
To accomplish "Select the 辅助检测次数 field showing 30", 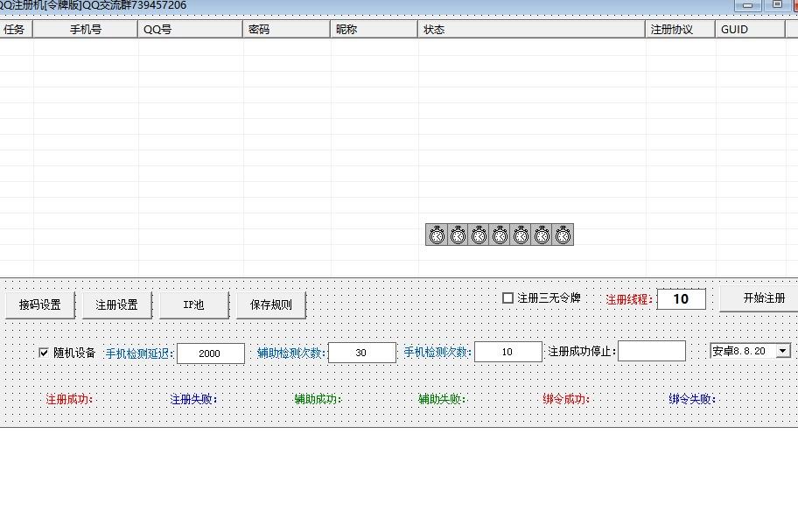I will click(x=362, y=352).
